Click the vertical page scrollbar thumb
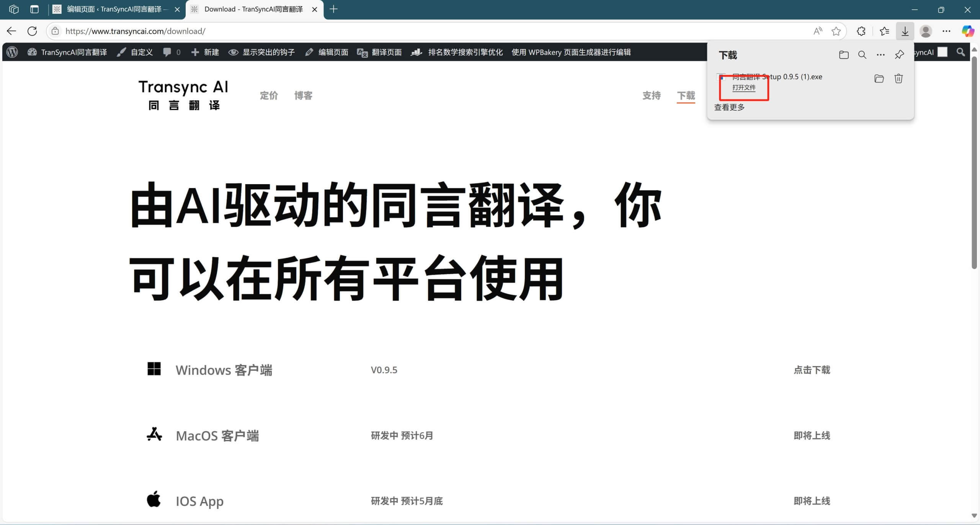Image resolution: width=980 pixels, height=525 pixels. pos(975,163)
